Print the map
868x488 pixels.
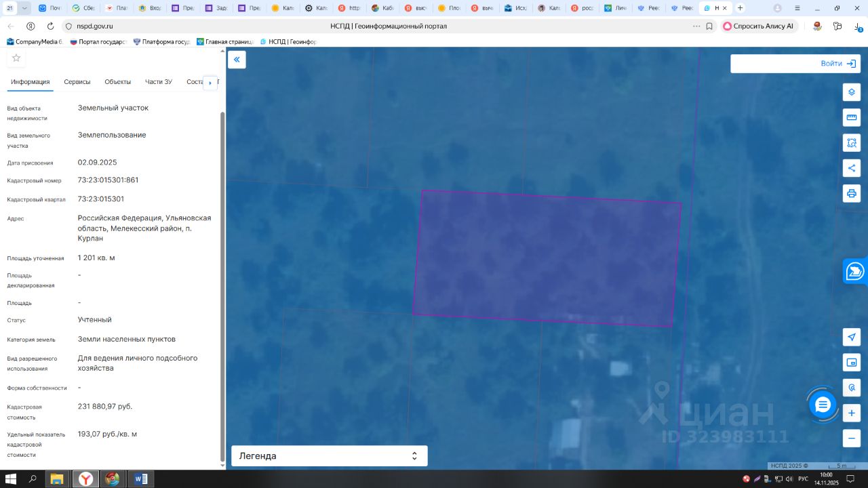852,193
